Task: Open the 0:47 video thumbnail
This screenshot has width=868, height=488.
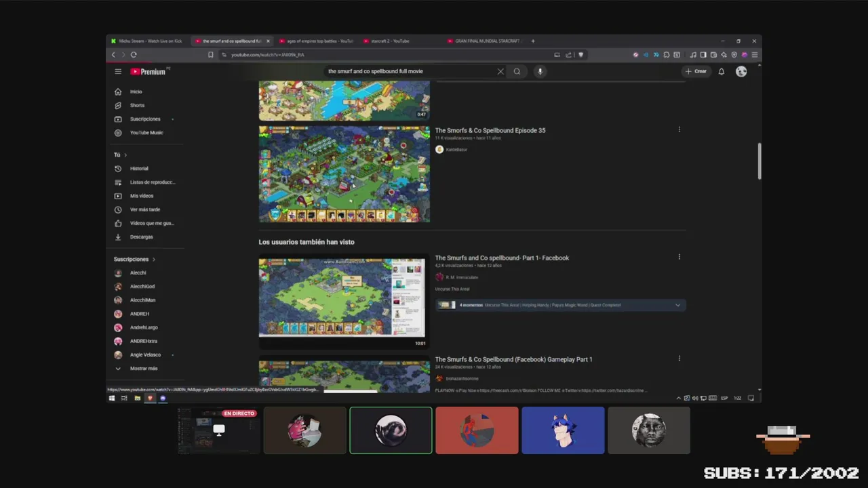Action: 344,101
